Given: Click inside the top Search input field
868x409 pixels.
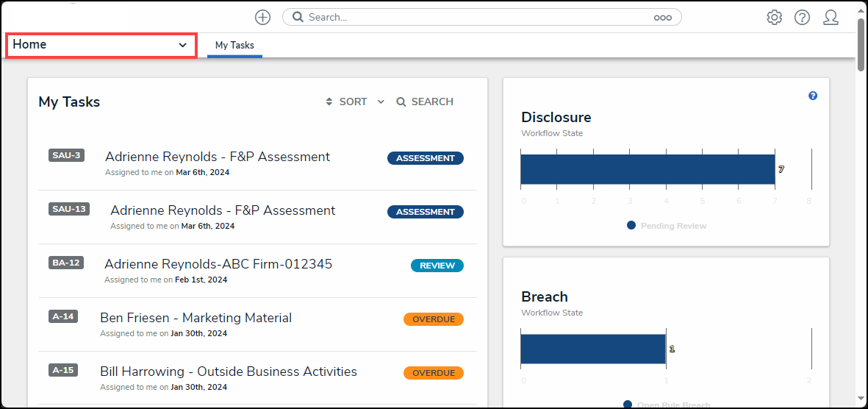Looking at the screenshot, I should 478,18.
